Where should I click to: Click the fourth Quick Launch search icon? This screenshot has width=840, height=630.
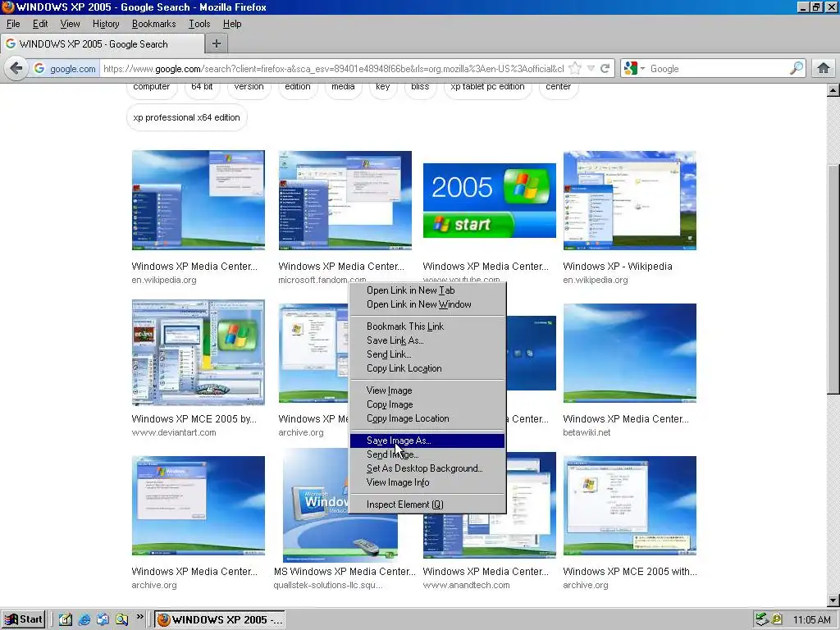click(121, 620)
